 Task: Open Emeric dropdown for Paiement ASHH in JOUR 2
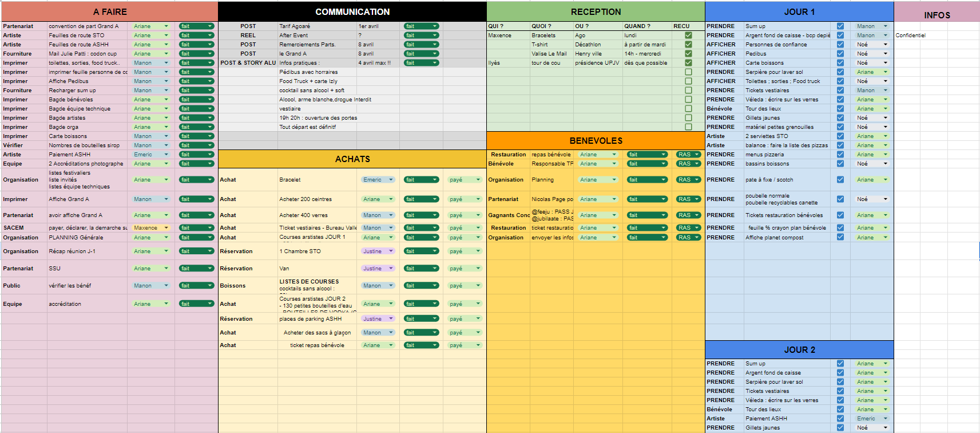click(x=886, y=419)
